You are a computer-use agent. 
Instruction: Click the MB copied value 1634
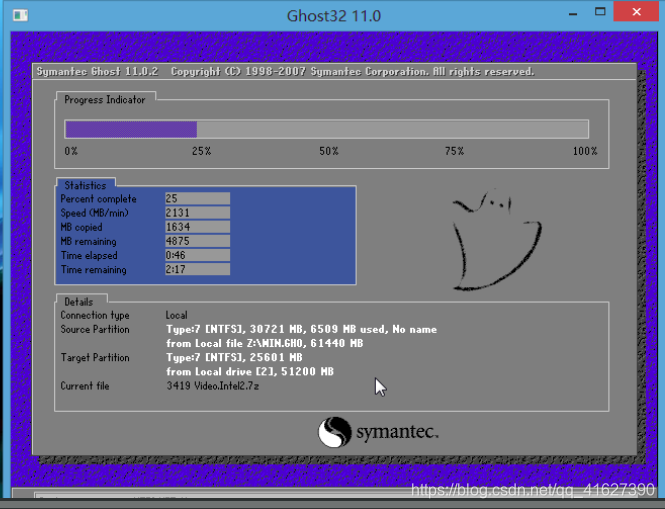click(x=198, y=227)
